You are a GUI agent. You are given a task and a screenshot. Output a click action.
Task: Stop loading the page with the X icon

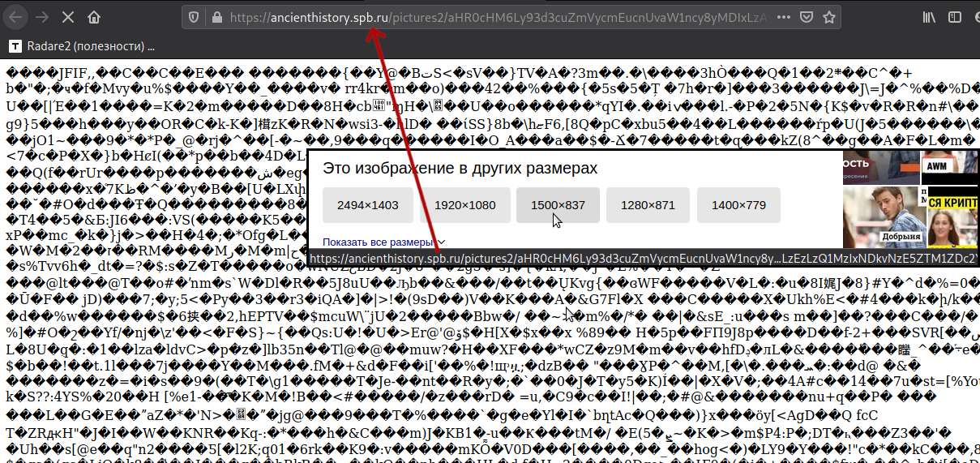point(69,16)
